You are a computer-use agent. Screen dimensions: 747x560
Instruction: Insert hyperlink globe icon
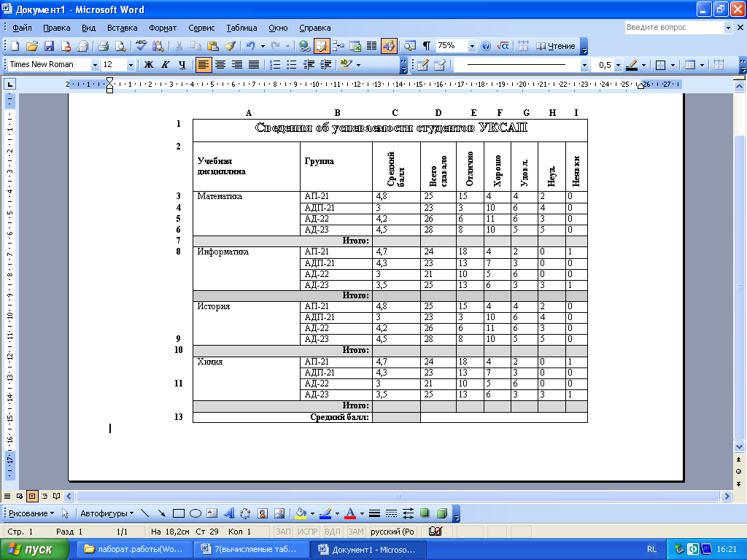pos(304,46)
